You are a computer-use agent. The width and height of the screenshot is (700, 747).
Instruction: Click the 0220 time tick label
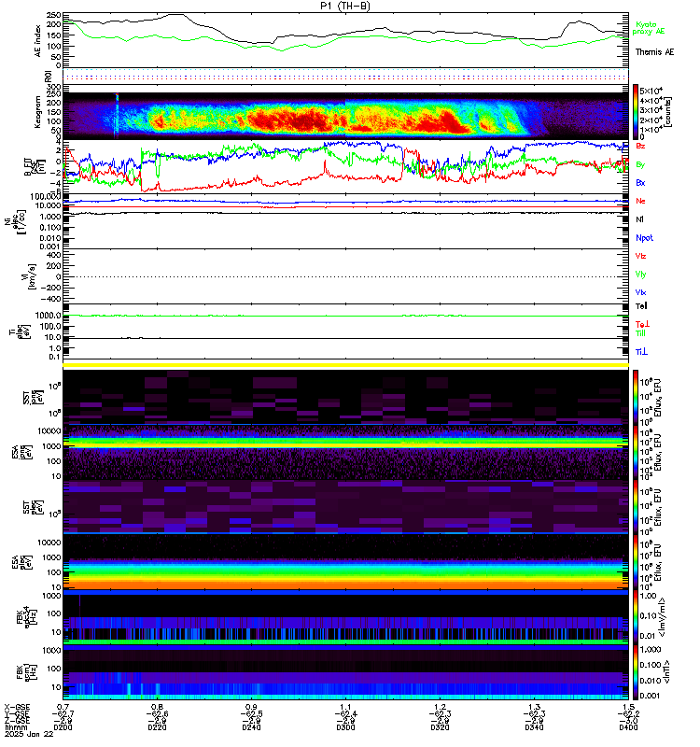[157, 727]
